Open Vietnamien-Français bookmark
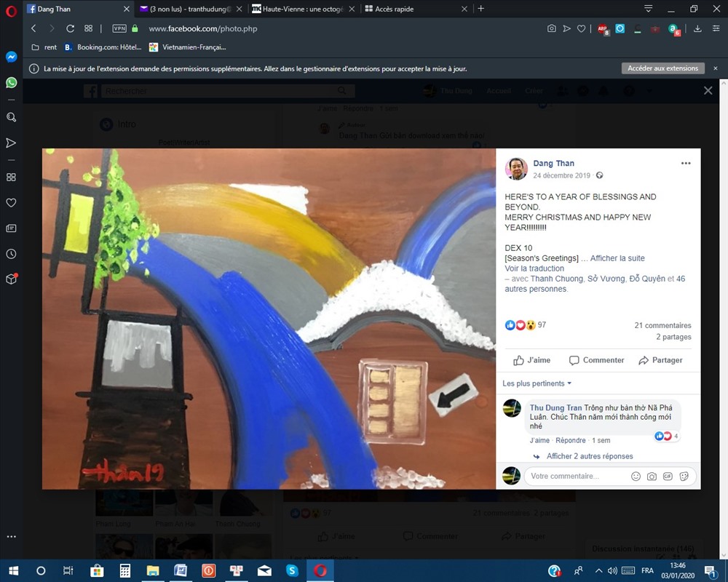This screenshot has width=728, height=582. [188, 47]
